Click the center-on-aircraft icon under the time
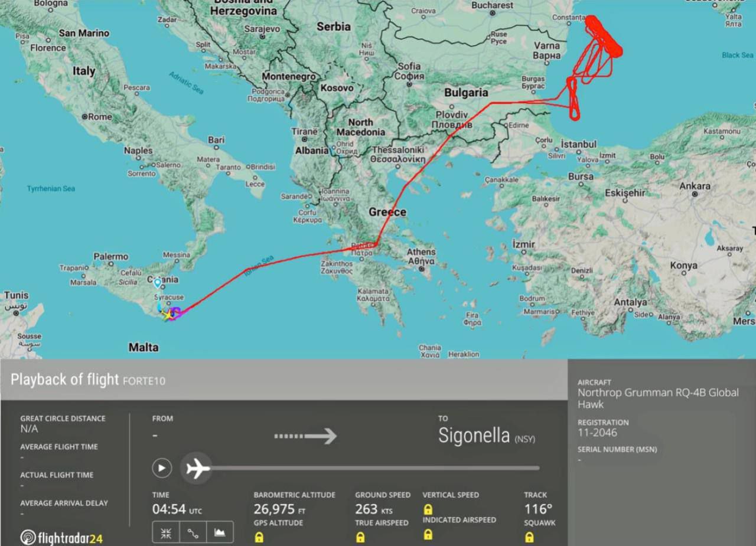This screenshot has width=756, height=546. tap(166, 532)
